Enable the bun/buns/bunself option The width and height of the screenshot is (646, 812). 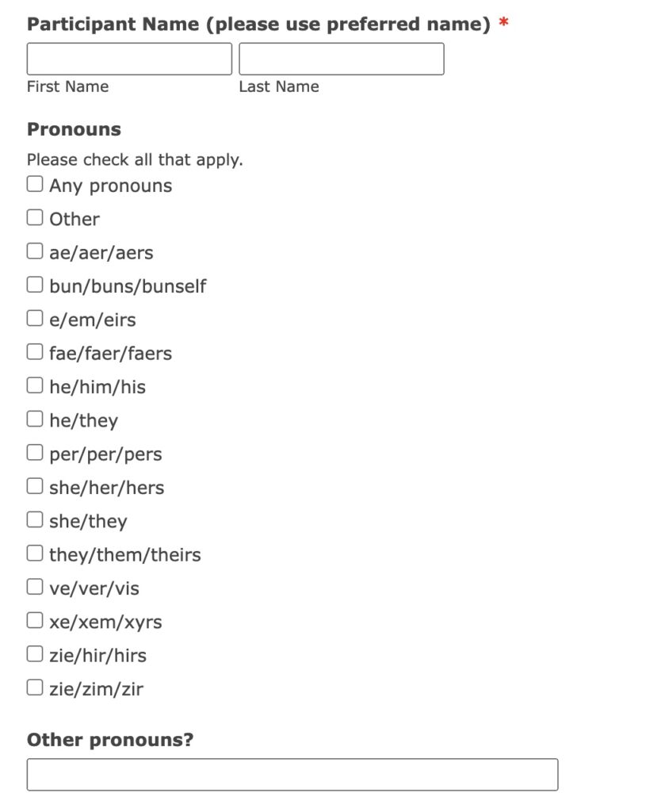tap(35, 285)
